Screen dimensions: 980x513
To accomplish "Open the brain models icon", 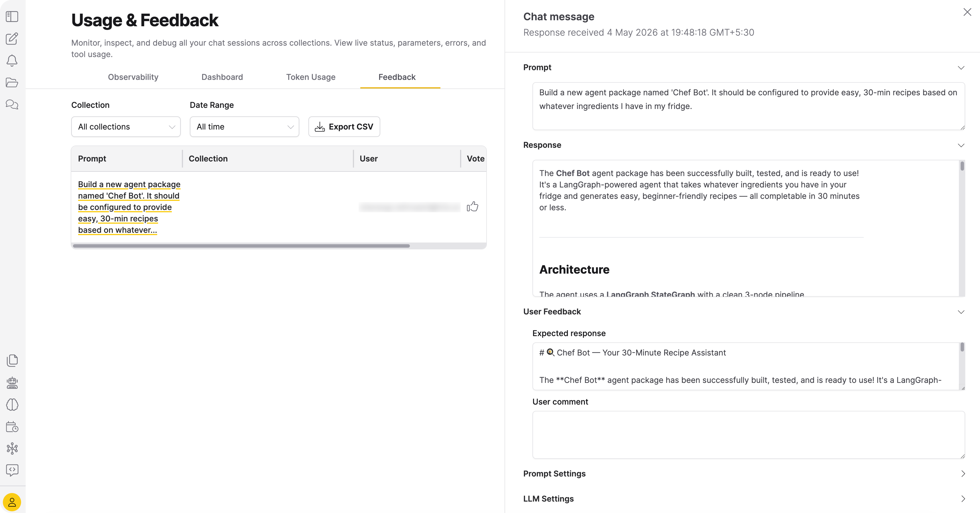I will (12, 405).
